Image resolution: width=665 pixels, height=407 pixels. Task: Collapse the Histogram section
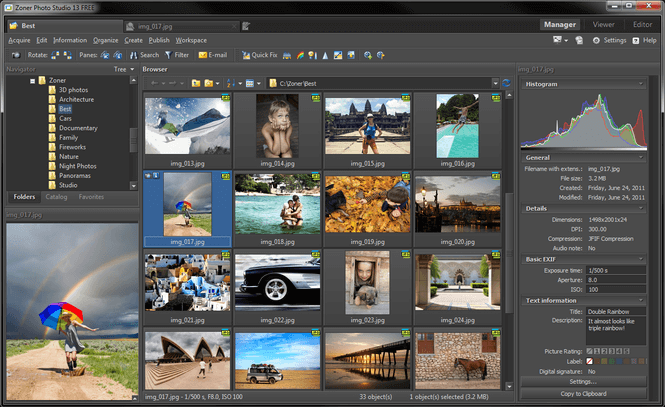tap(639, 84)
